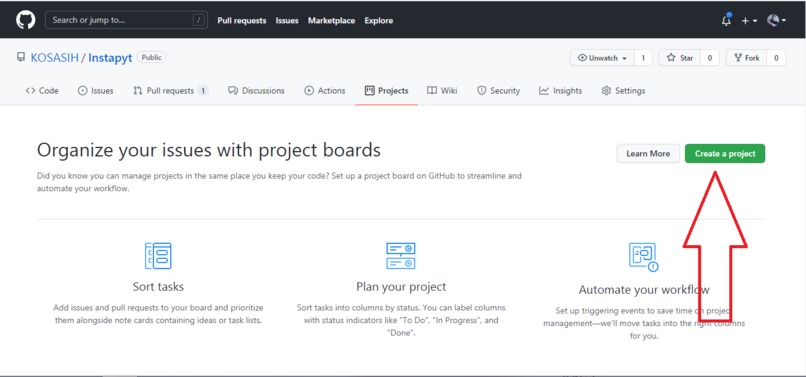This screenshot has height=377, width=806.
Task: Open the user avatar menu
Action: click(776, 20)
